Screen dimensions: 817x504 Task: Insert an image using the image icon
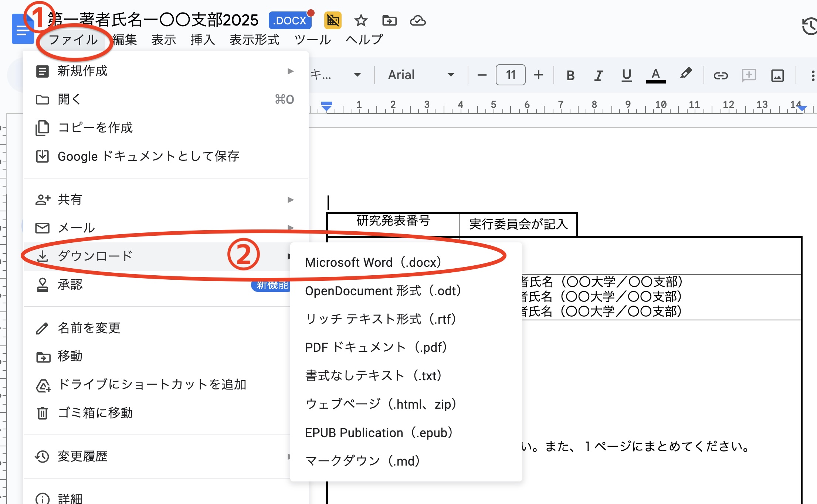pos(777,75)
